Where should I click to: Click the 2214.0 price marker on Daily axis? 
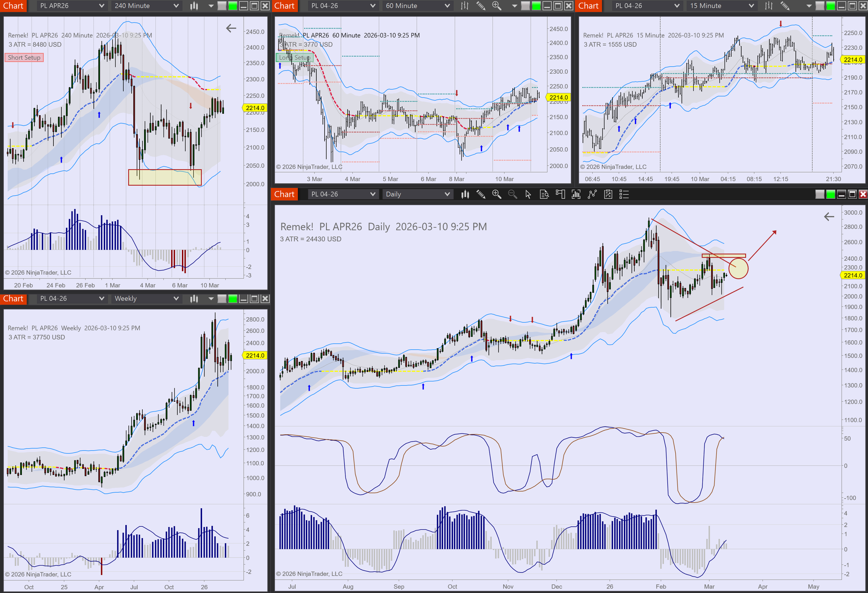(853, 275)
